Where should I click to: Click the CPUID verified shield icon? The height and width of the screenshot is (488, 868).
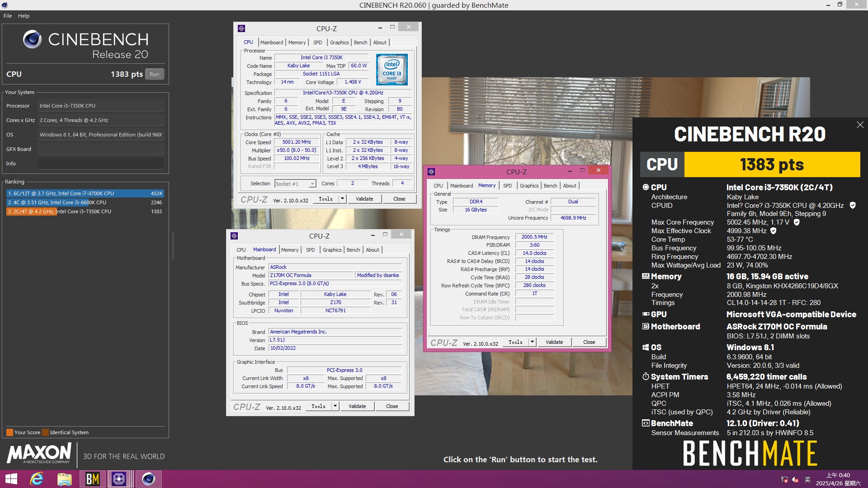[x=853, y=205]
